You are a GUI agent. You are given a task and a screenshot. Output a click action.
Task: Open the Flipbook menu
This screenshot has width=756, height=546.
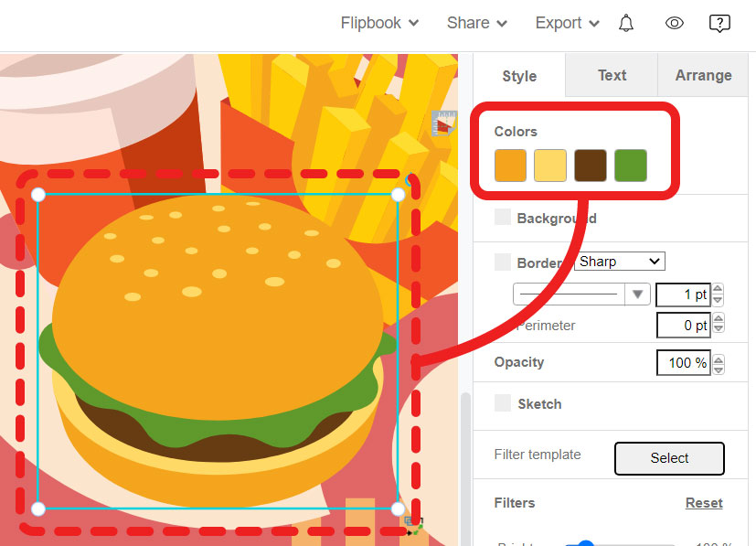[x=379, y=24]
